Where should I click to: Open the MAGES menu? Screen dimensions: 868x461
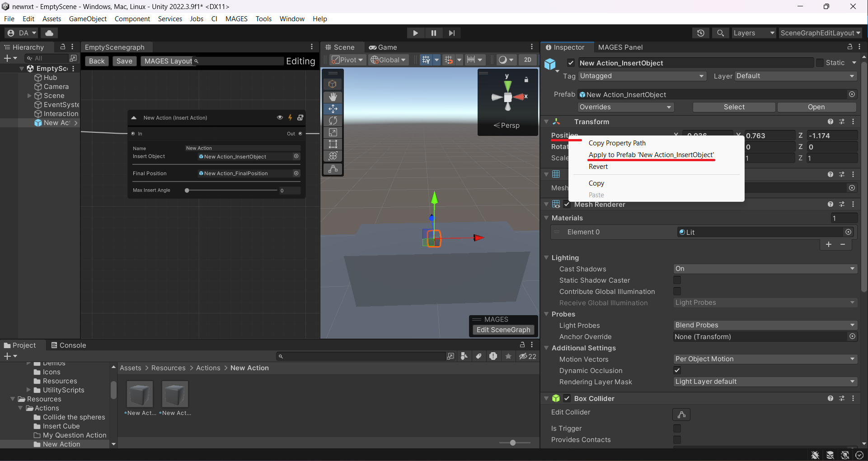coord(236,19)
